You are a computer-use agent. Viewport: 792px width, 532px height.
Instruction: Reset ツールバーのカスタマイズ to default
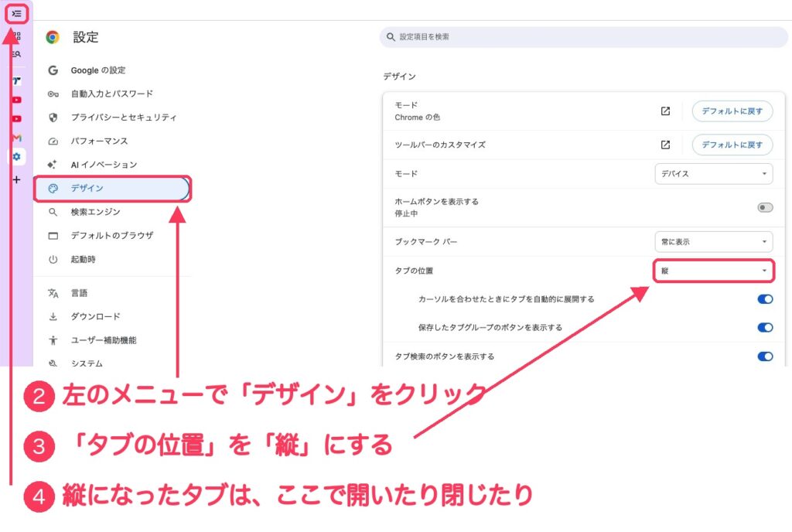click(732, 145)
